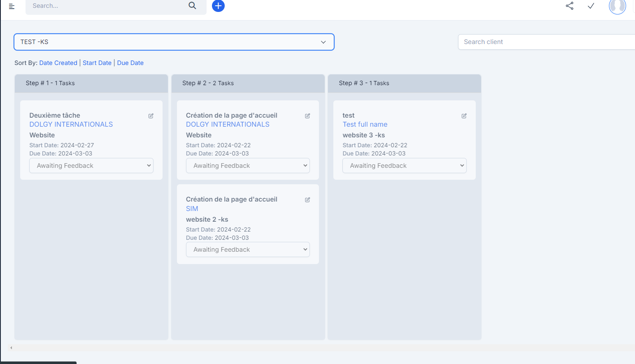Edit the 'test' task using its pencil icon
The width and height of the screenshot is (635, 364).
click(x=464, y=116)
